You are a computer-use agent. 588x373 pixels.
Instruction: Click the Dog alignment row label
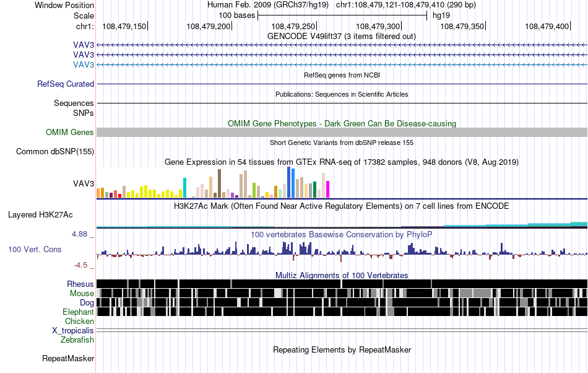click(87, 302)
